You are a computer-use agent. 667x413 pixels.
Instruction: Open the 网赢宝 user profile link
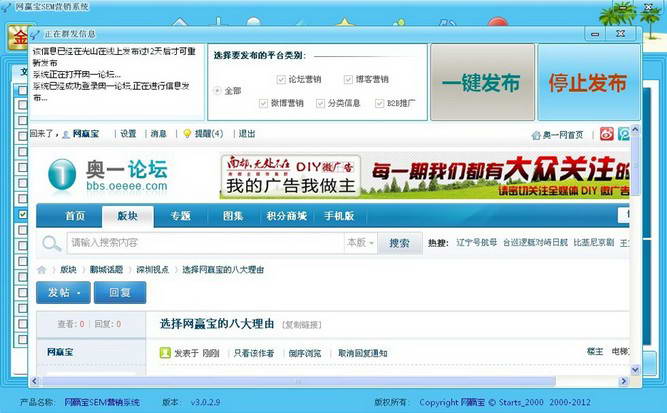tap(86, 134)
